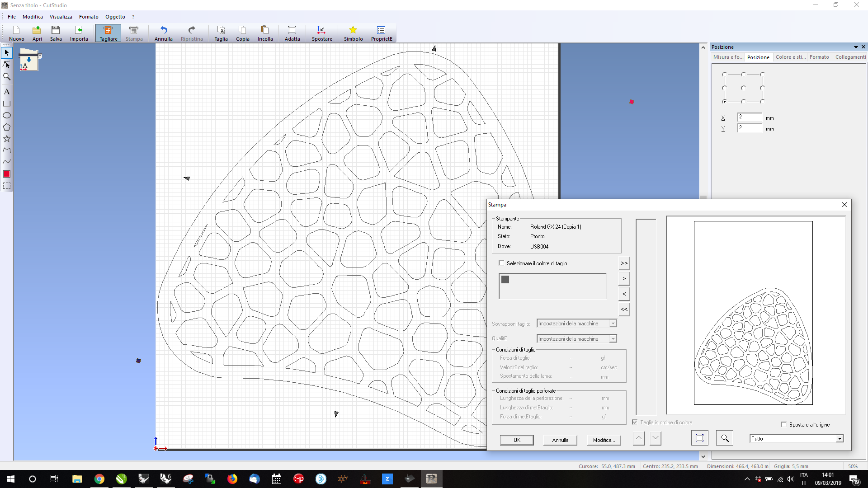Expand the Sovrapponi taglio dropdown

(613, 324)
